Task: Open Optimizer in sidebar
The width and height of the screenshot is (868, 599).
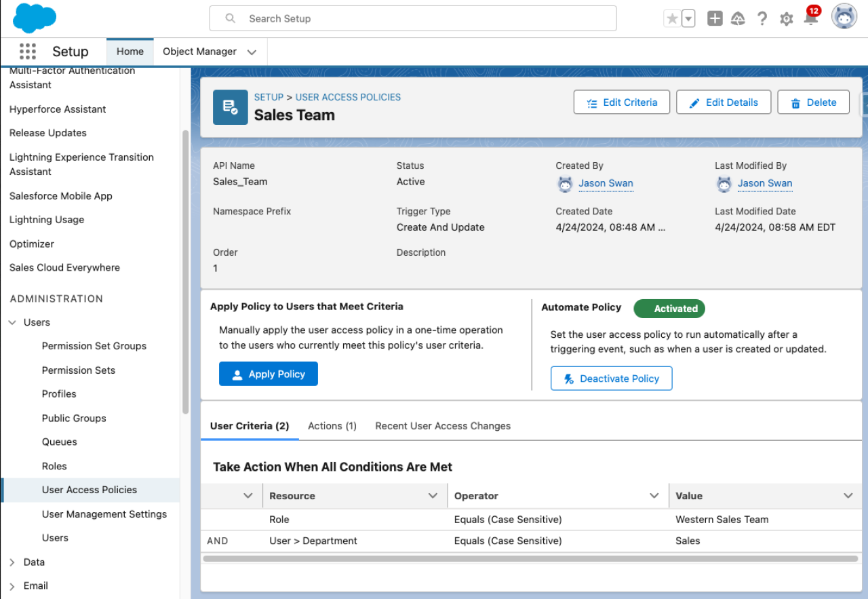Action: pyautogui.click(x=32, y=244)
